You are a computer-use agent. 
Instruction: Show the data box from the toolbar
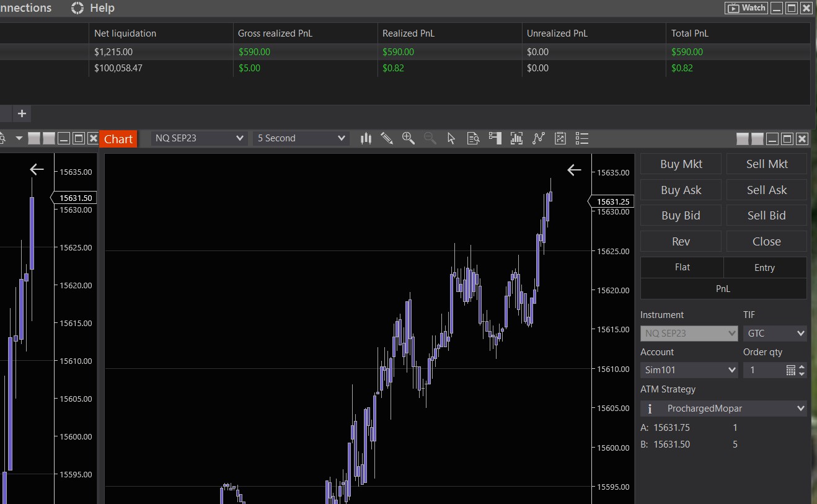(473, 138)
